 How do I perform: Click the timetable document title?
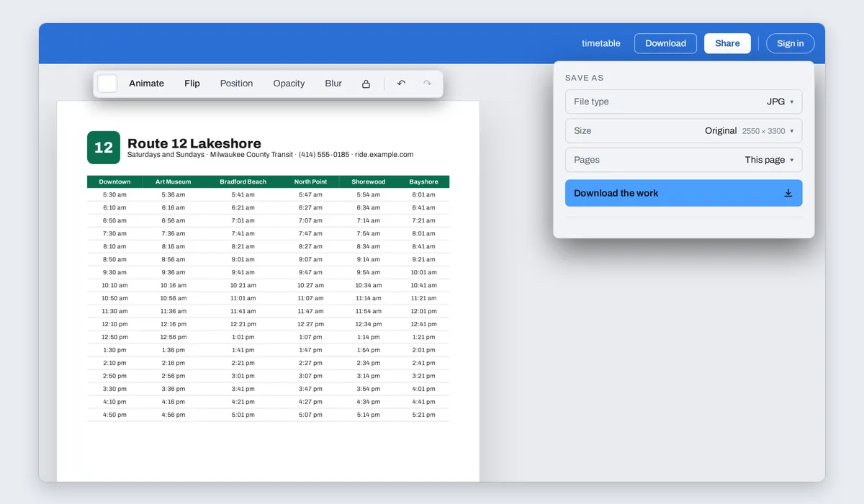click(x=601, y=43)
